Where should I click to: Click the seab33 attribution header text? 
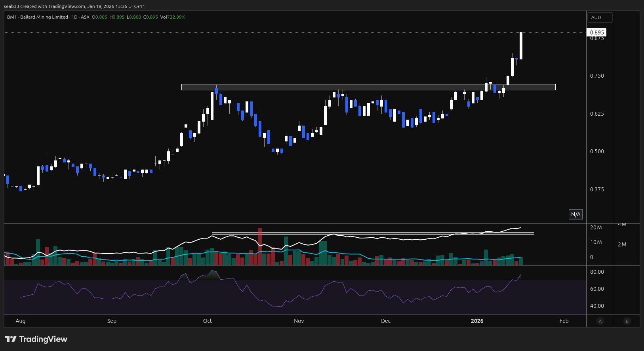[x=74, y=6]
